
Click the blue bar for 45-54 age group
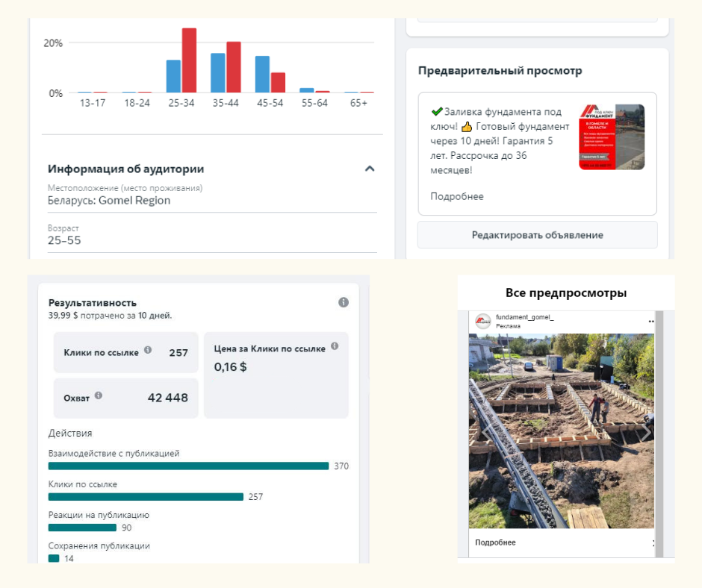(x=262, y=74)
